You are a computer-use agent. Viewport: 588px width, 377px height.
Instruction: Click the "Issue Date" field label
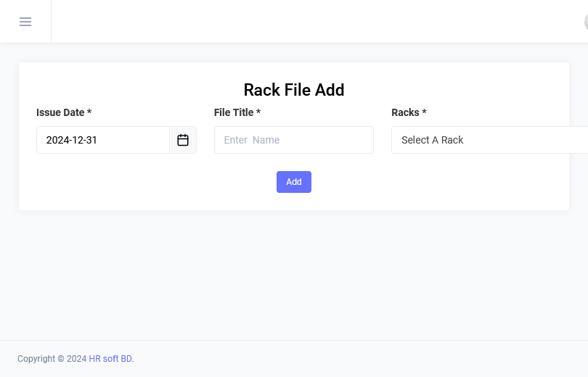click(x=60, y=112)
